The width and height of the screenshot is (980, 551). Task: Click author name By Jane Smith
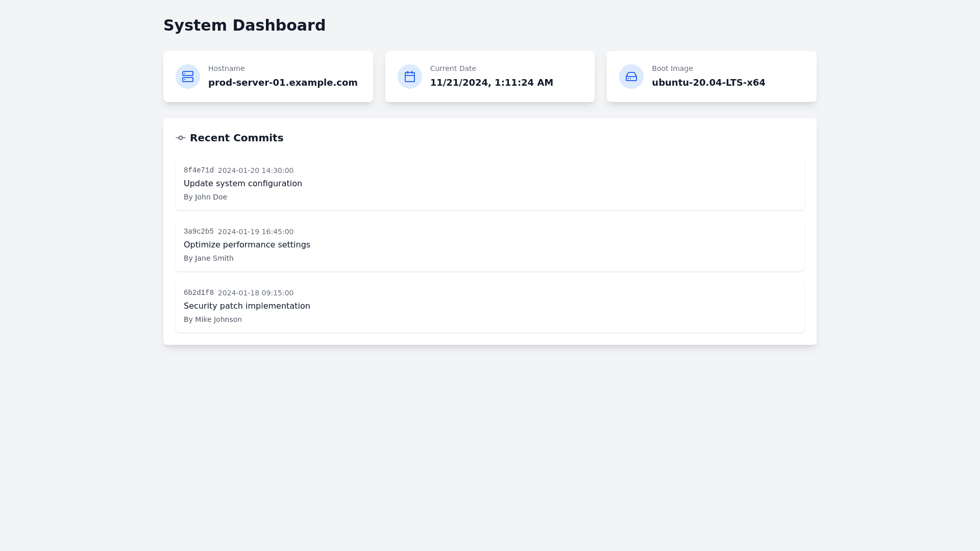[208, 258]
